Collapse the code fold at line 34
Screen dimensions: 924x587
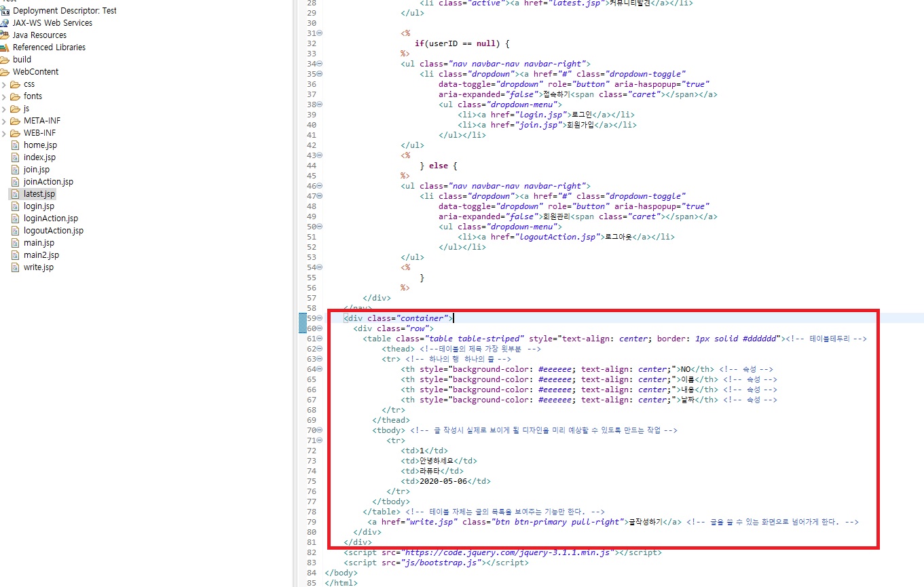coord(320,64)
